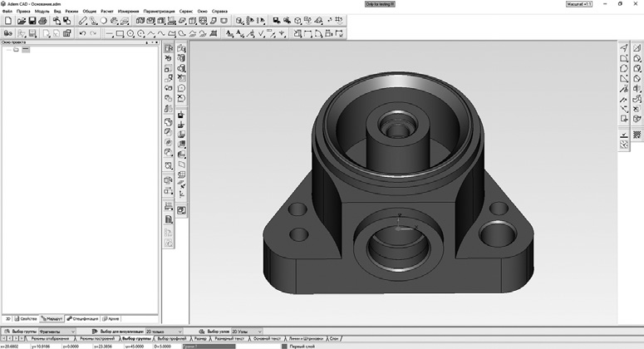Click the Первый слой layer color swatch

pos(284,346)
